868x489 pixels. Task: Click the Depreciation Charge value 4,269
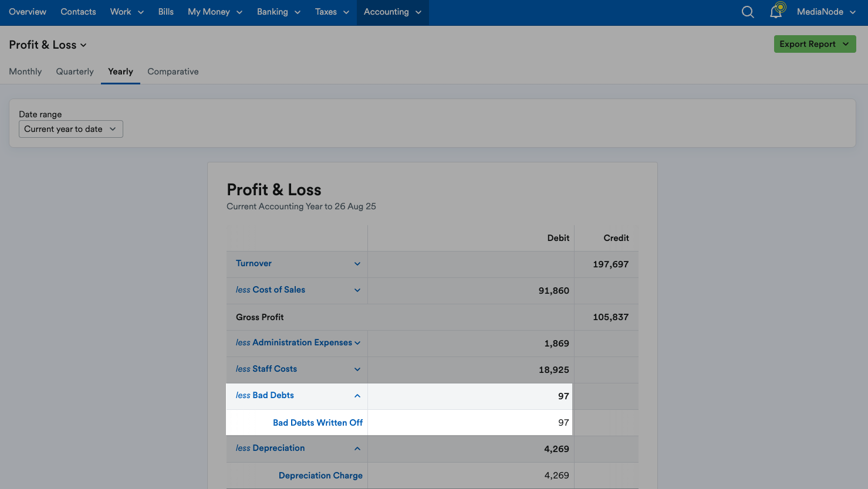557,476
